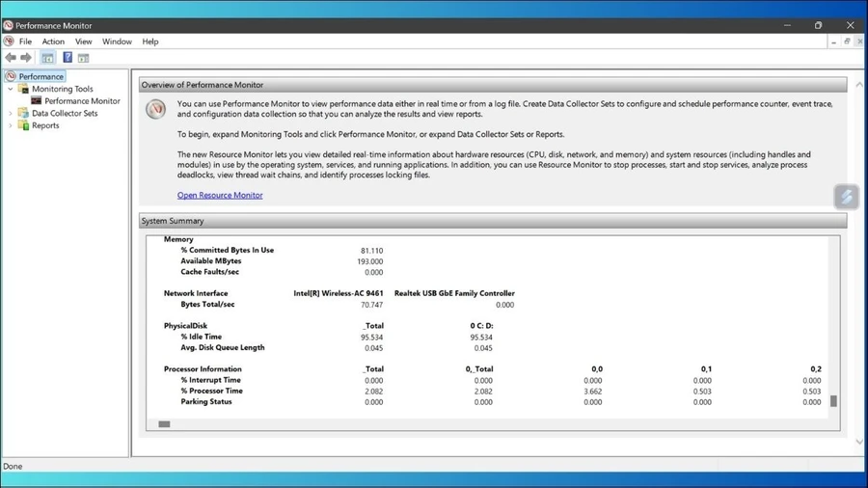Viewport: 868px width, 488px height.
Task: Select Monitoring Tools in the tree
Action: pos(63,89)
